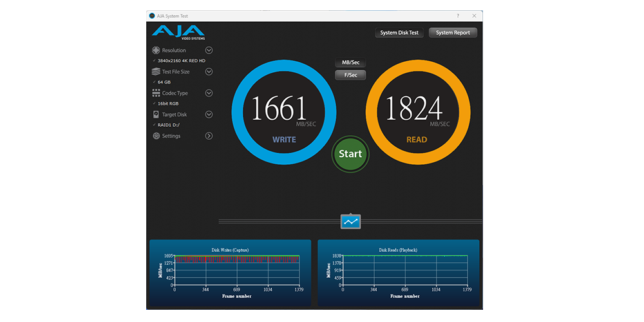Open the System Report view
Viewport: 644px width, 322px height.
[x=453, y=33]
